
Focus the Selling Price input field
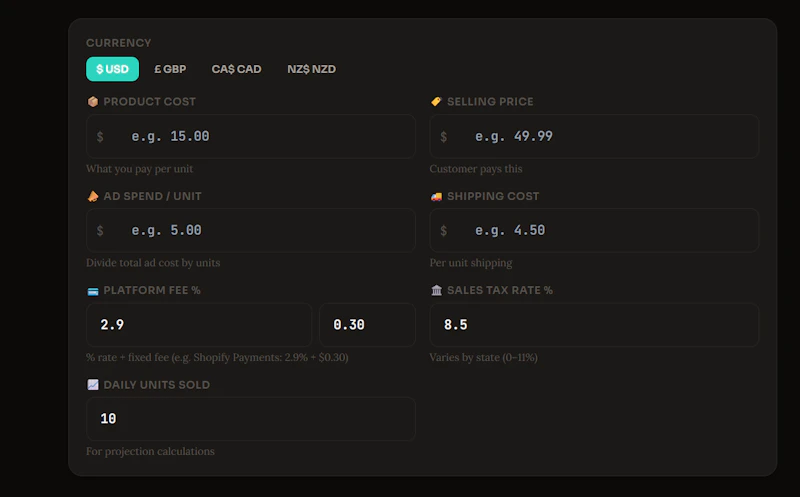click(x=594, y=136)
